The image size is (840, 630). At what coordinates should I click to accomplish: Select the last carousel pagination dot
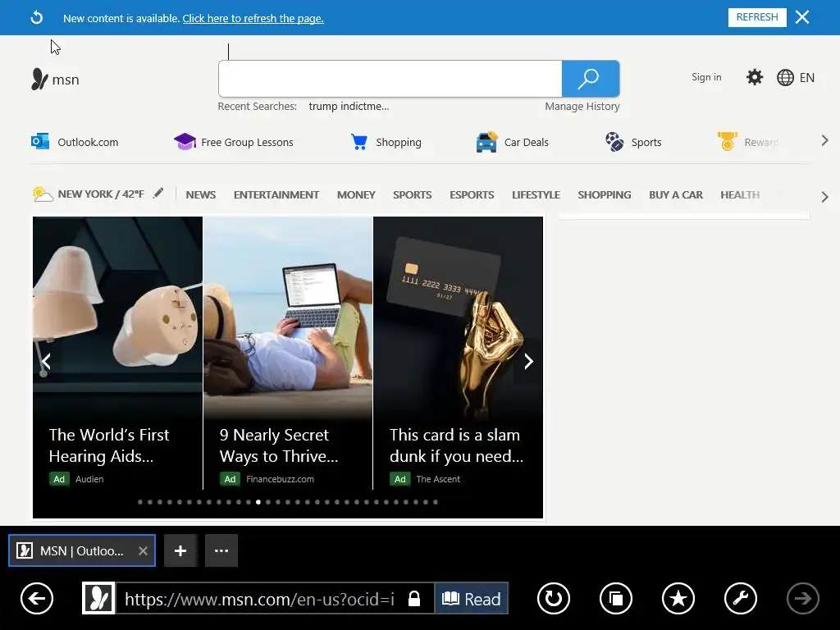(436, 502)
